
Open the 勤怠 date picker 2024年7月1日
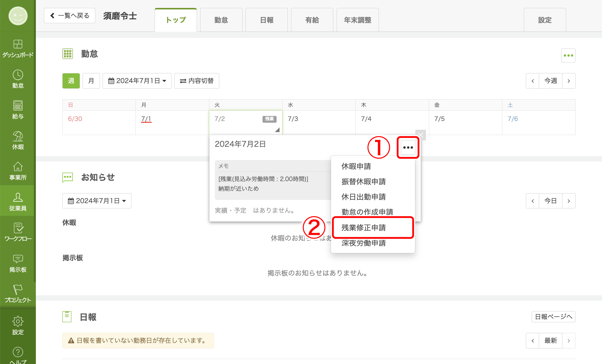[x=137, y=81]
